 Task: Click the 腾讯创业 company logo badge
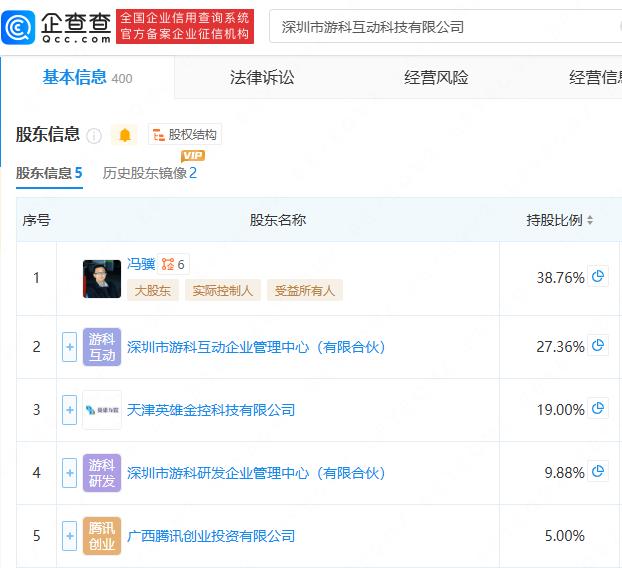(x=102, y=536)
